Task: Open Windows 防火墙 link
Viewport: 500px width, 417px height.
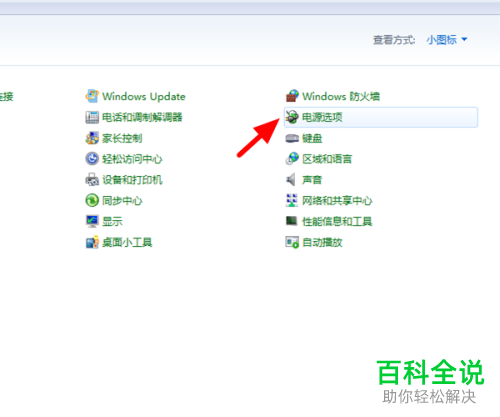Action: (x=341, y=97)
